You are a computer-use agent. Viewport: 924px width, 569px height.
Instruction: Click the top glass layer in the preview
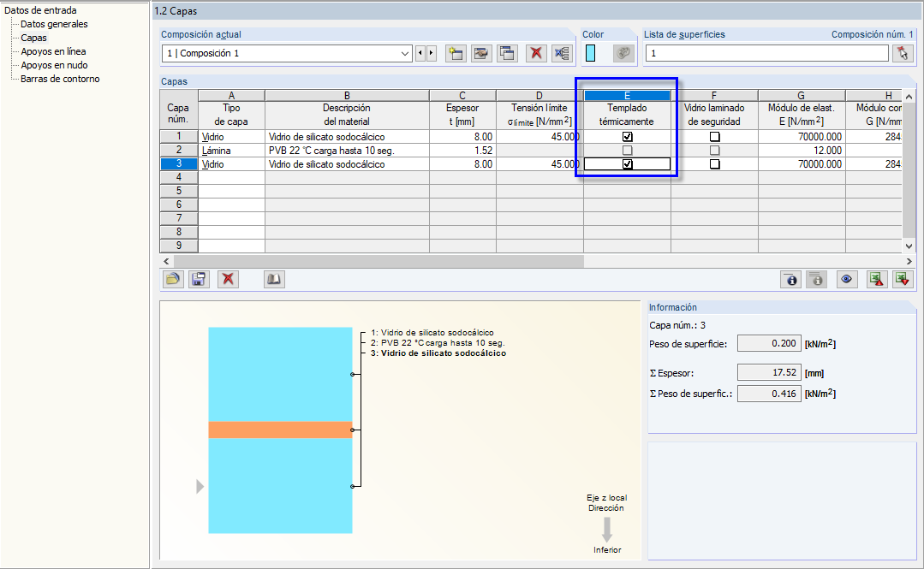(281, 375)
